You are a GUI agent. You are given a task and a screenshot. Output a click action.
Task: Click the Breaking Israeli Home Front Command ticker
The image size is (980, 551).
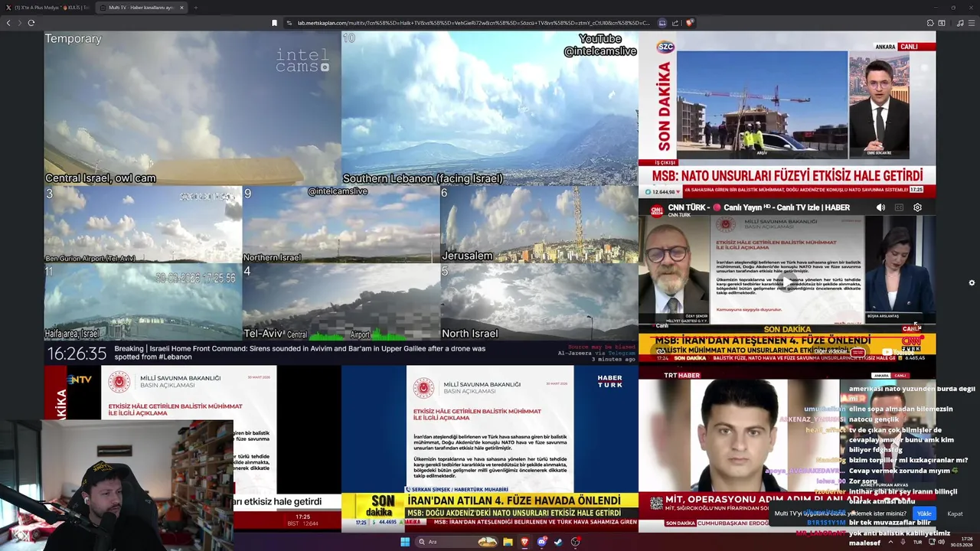(300, 352)
